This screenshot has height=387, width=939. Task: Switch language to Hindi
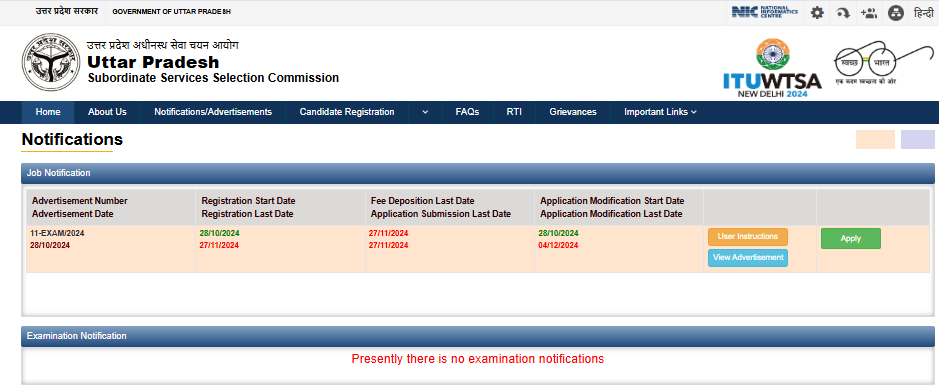click(x=923, y=13)
